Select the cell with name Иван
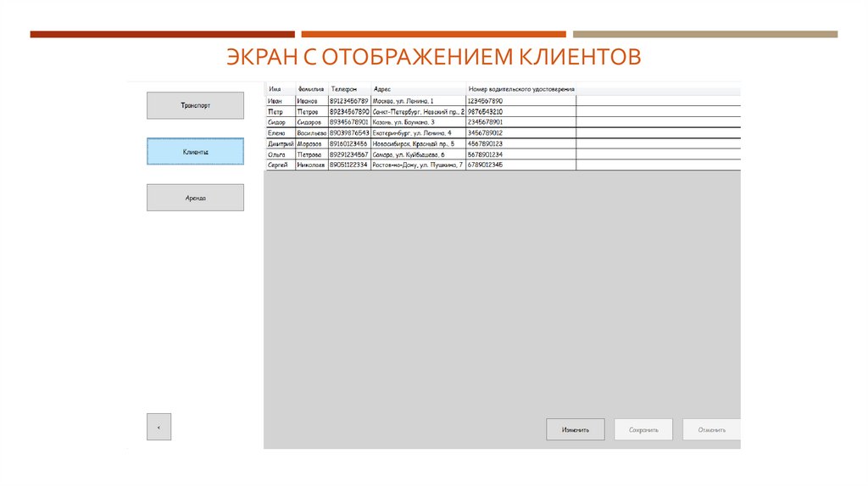This screenshot has height=487, width=868. (x=281, y=101)
